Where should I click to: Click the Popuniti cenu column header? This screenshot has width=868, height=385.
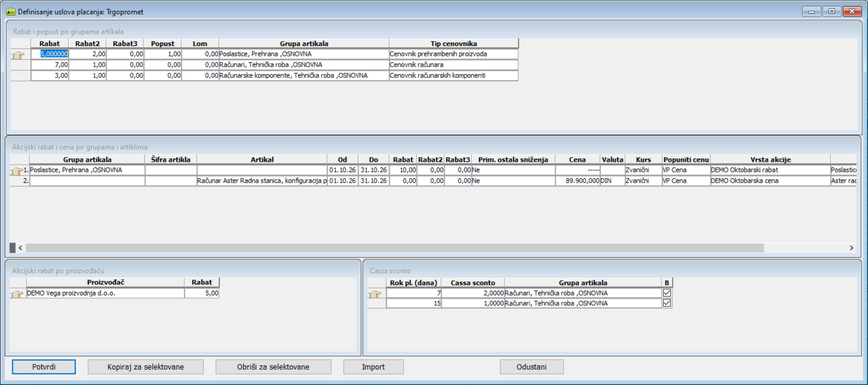686,159
